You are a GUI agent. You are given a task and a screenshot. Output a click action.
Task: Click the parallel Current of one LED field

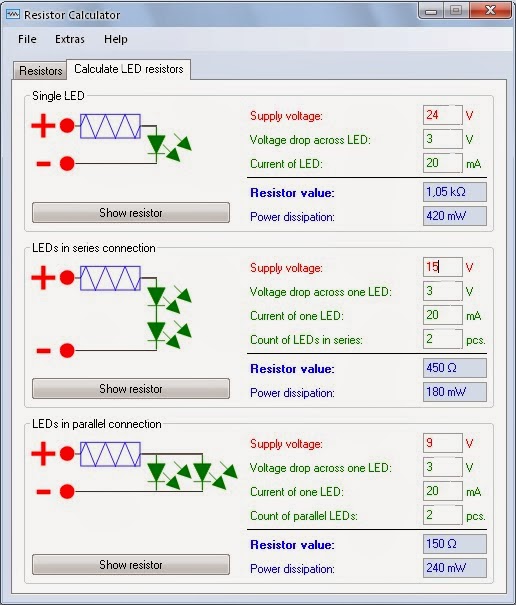point(442,491)
